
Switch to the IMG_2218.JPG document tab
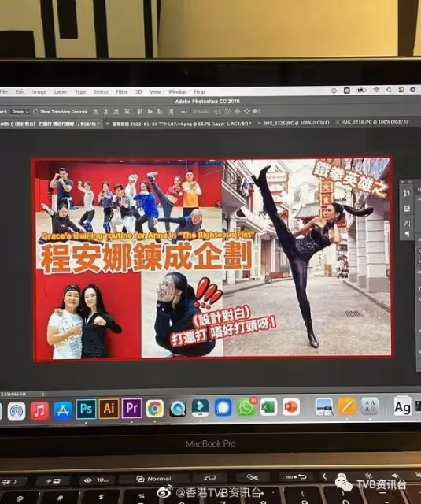pyautogui.click(x=375, y=122)
